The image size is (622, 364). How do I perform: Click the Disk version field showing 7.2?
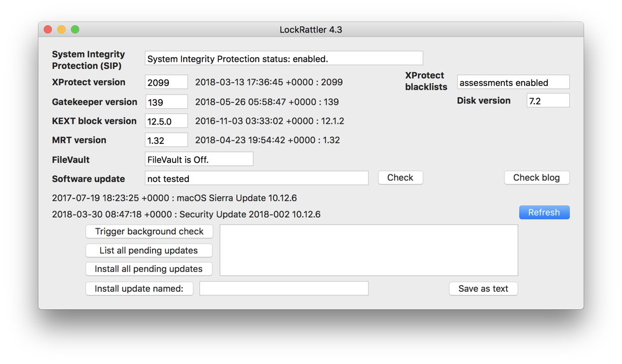click(x=548, y=101)
